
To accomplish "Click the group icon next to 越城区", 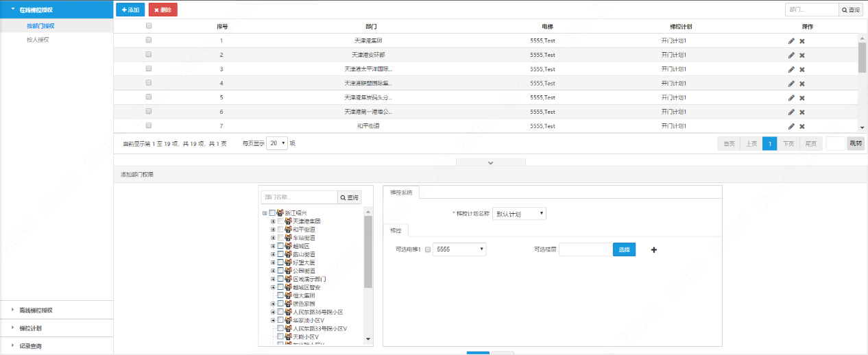I will click(x=288, y=246).
